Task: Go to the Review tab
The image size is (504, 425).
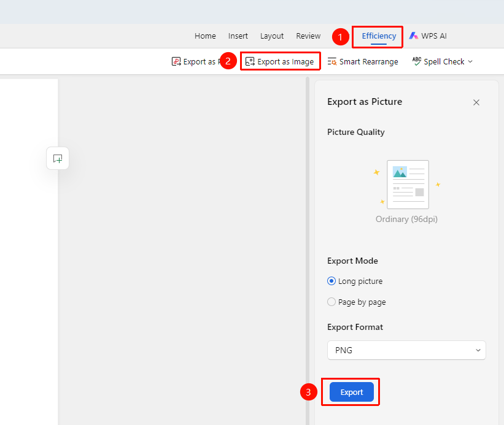Action: pyautogui.click(x=308, y=36)
